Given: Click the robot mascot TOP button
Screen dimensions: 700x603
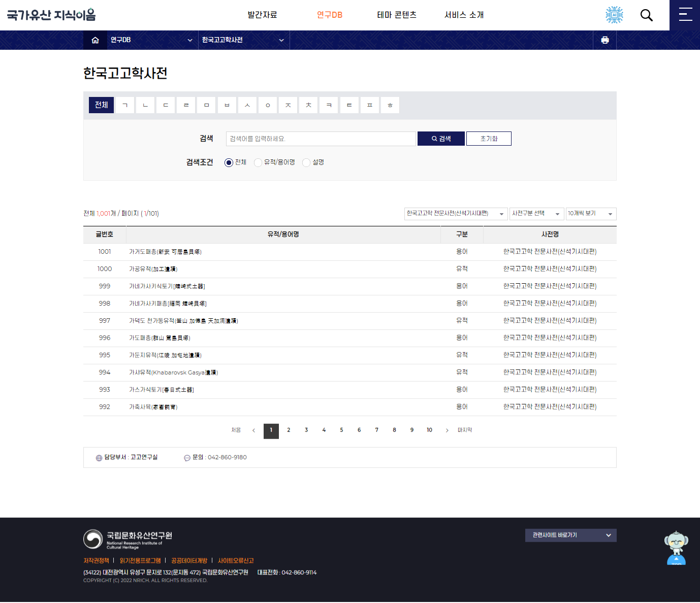Looking at the screenshot, I should click(x=676, y=549).
